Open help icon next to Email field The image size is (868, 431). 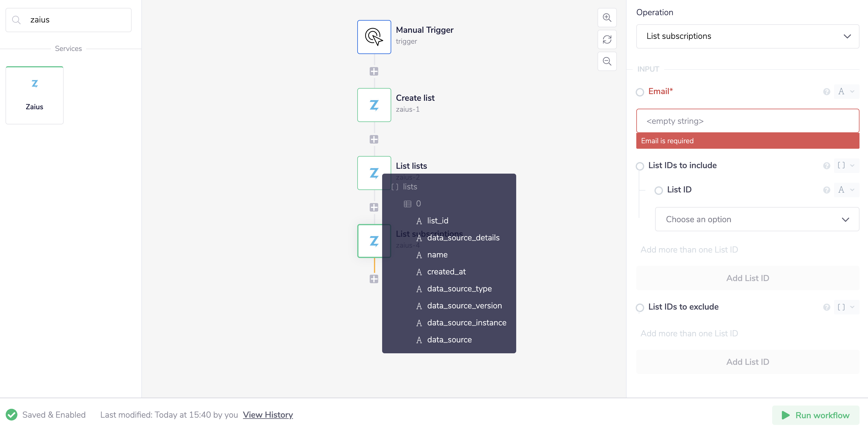pos(826,92)
